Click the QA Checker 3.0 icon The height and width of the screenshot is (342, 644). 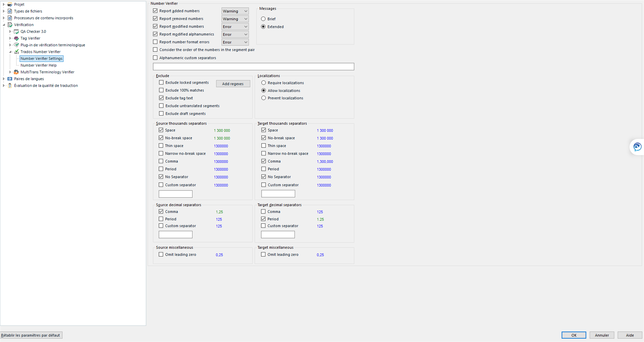coord(16,32)
